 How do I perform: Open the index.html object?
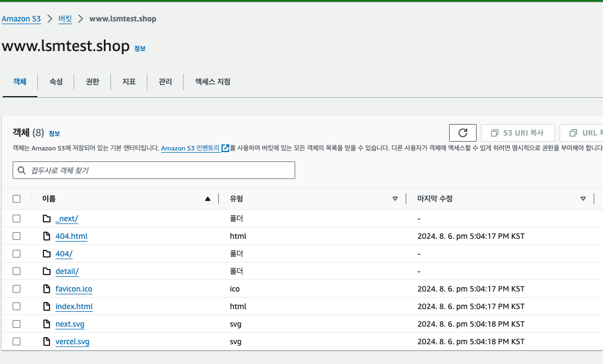74,306
